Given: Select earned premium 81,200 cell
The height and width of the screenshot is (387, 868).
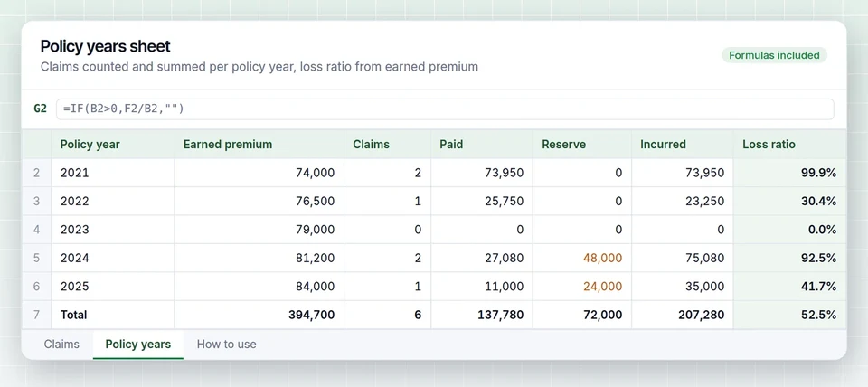Looking at the screenshot, I should [259, 258].
